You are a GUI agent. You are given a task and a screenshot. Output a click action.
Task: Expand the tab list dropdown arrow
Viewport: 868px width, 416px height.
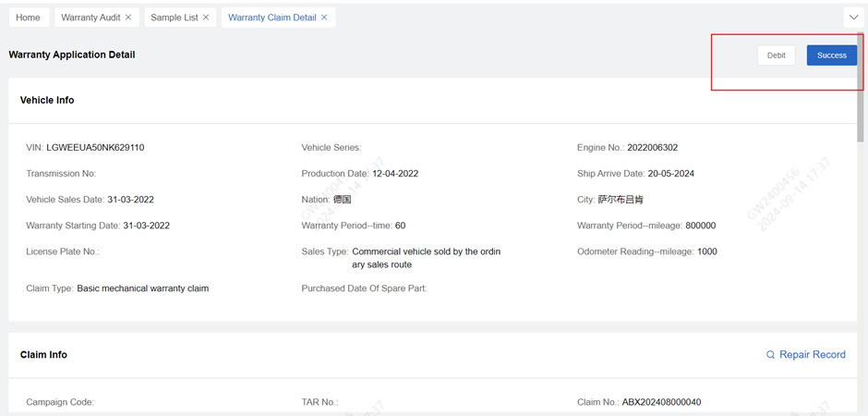(852, 18)
